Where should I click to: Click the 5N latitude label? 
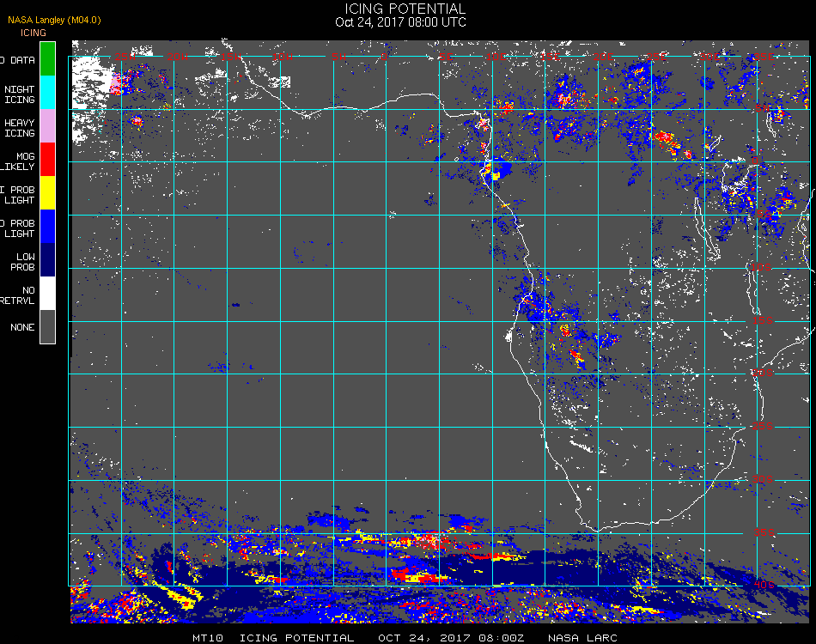click(x=763, y=108)
